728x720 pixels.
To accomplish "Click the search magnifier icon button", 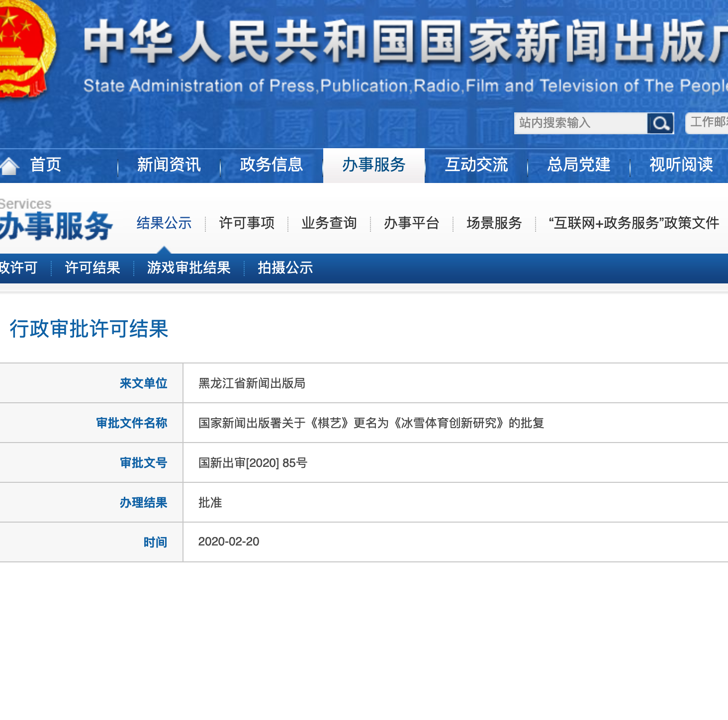I will [x=660, y=123].
